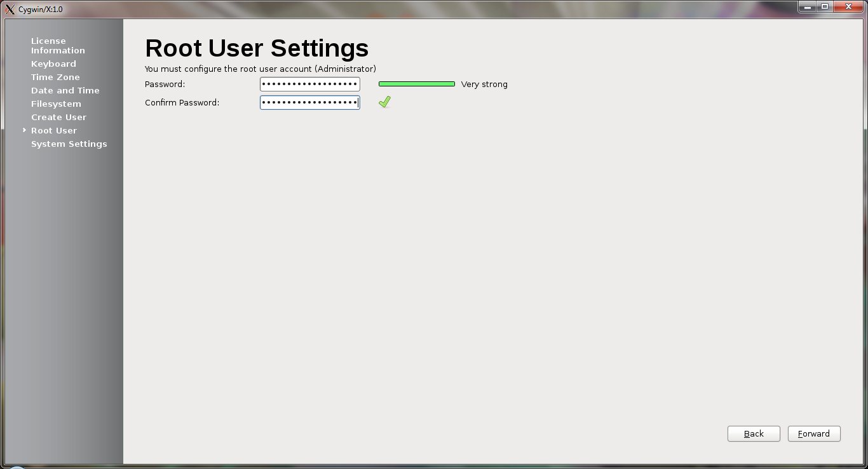Click the arrow marker beside Root User
The image size is (868, 469).
(x=25, y=130)
